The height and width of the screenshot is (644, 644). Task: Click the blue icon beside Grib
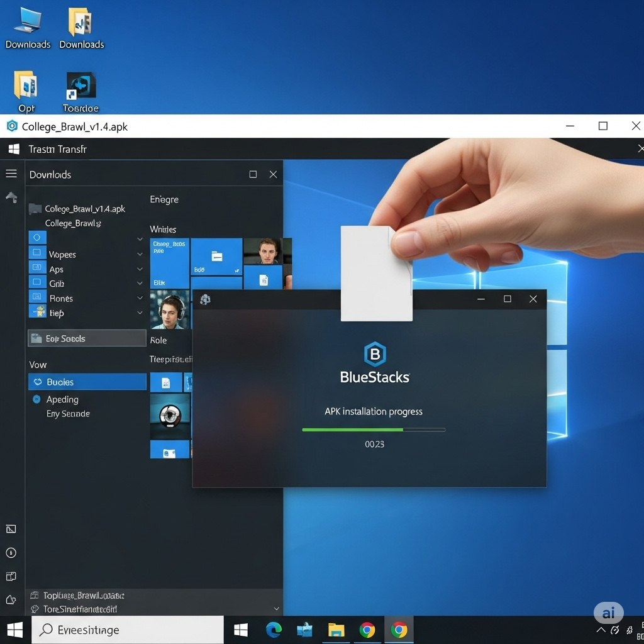coord(37,282)
